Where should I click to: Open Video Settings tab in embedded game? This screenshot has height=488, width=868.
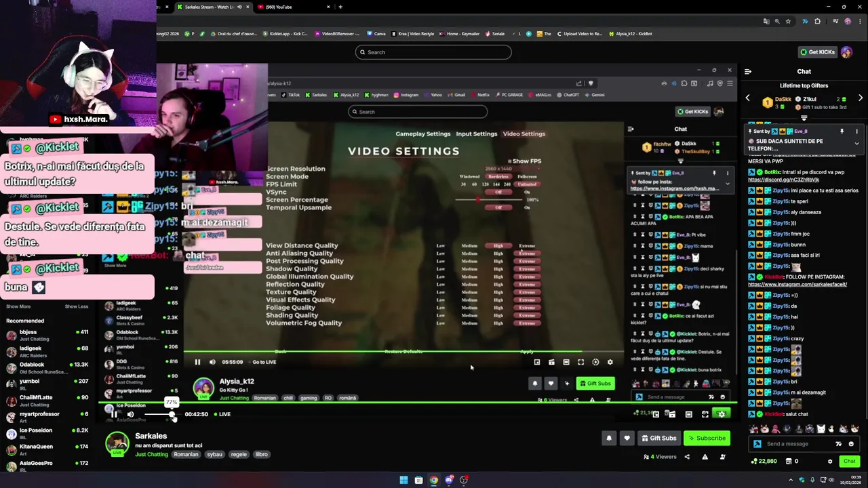(x=524, y=134)
